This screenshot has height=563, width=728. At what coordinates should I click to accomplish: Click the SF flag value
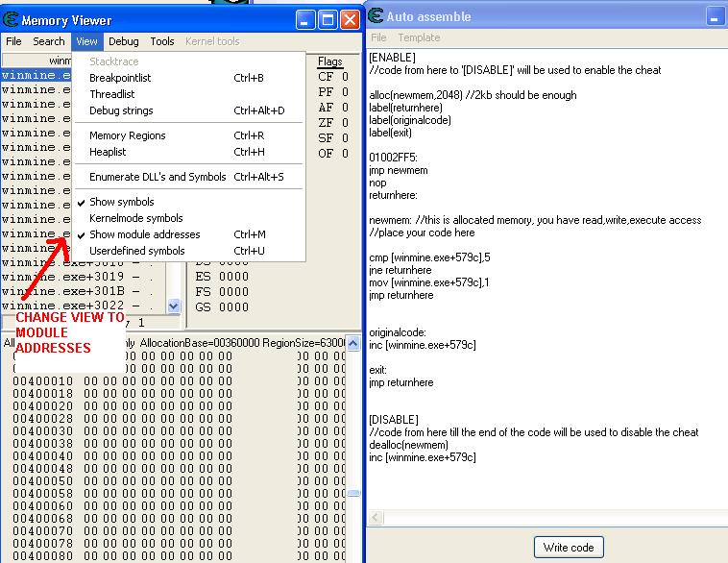[345, 138]
